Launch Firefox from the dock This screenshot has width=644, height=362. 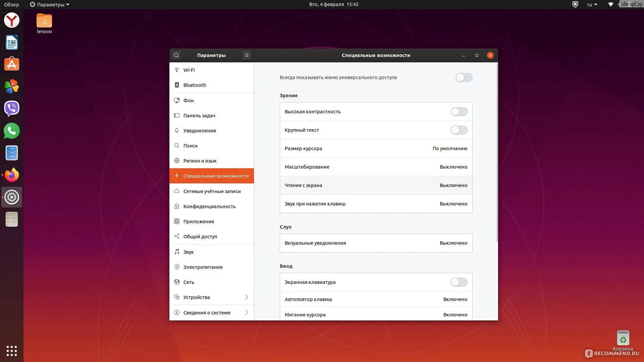point(12,175)
